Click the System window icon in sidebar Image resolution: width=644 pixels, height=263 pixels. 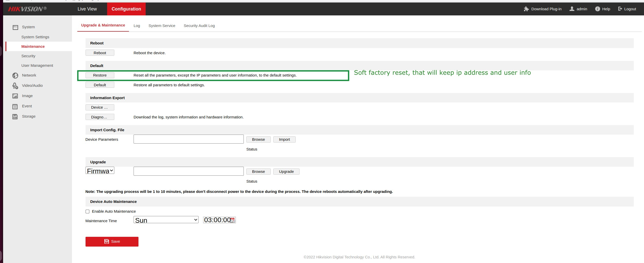point(15,27)
